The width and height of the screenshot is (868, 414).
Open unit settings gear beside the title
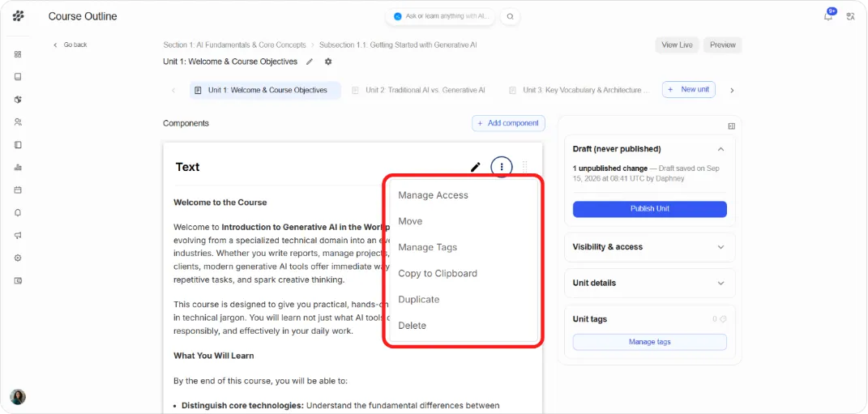tap(328, 62)
